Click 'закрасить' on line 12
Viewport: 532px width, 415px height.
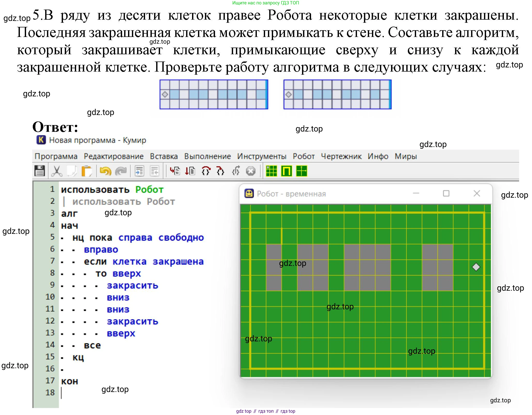(x=132, y=321)
